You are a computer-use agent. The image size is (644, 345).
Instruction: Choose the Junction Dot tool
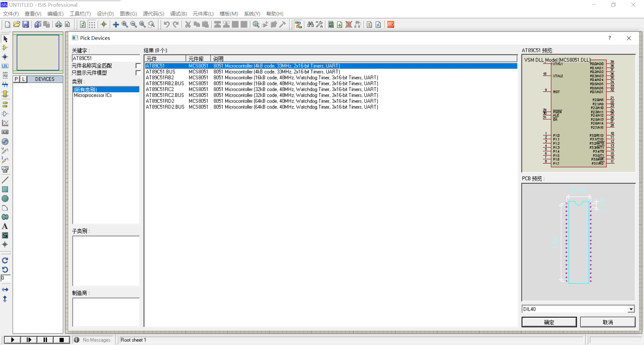[5, 57]
